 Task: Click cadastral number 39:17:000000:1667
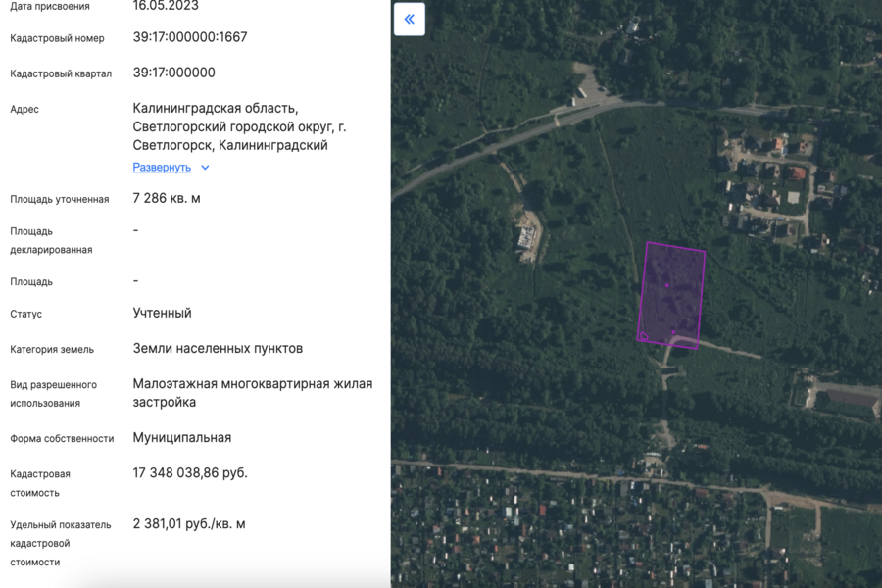(x=190, y=37)
